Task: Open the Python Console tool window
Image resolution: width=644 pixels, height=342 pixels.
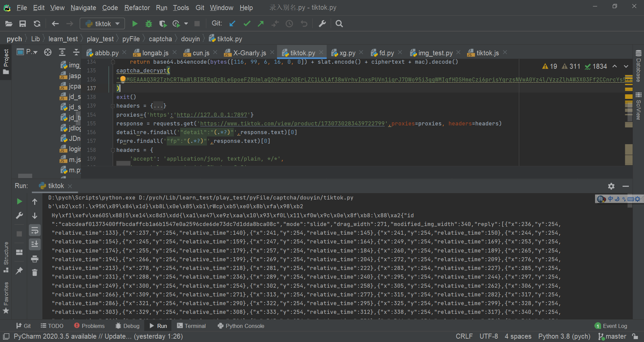Action: [241, 326]
